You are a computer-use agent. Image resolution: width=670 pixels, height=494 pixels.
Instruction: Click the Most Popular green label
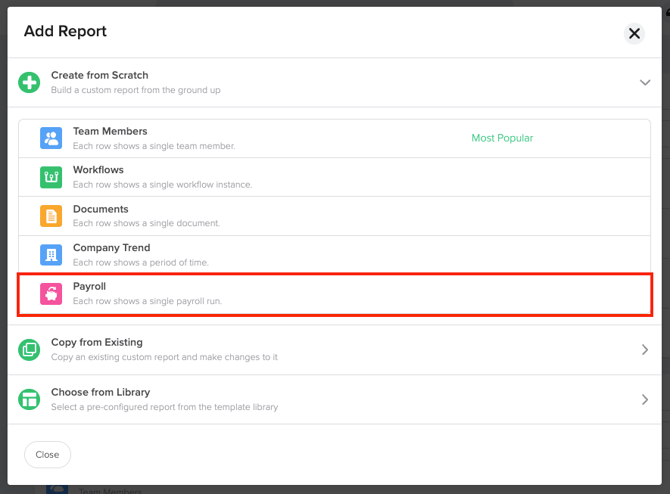click(x=502, y=138)
